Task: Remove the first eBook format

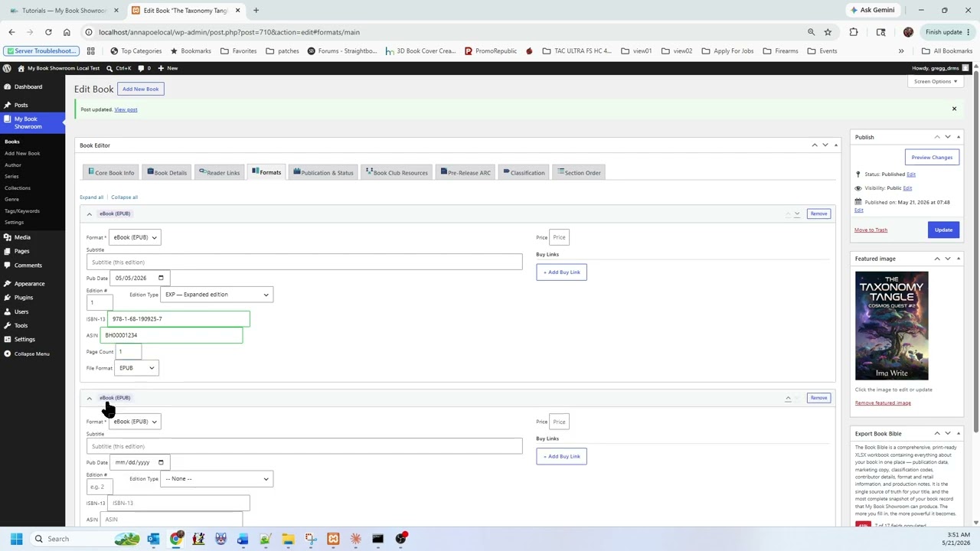Action: 818,214
